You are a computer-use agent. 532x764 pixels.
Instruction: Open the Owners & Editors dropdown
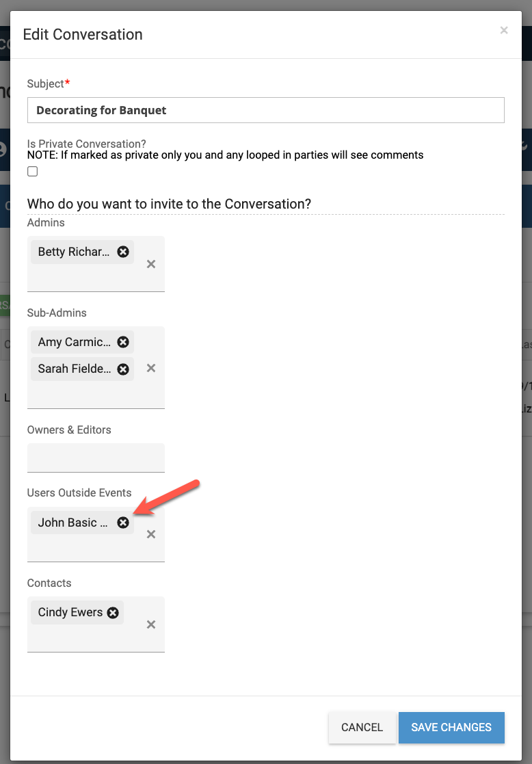pos(96,458)
